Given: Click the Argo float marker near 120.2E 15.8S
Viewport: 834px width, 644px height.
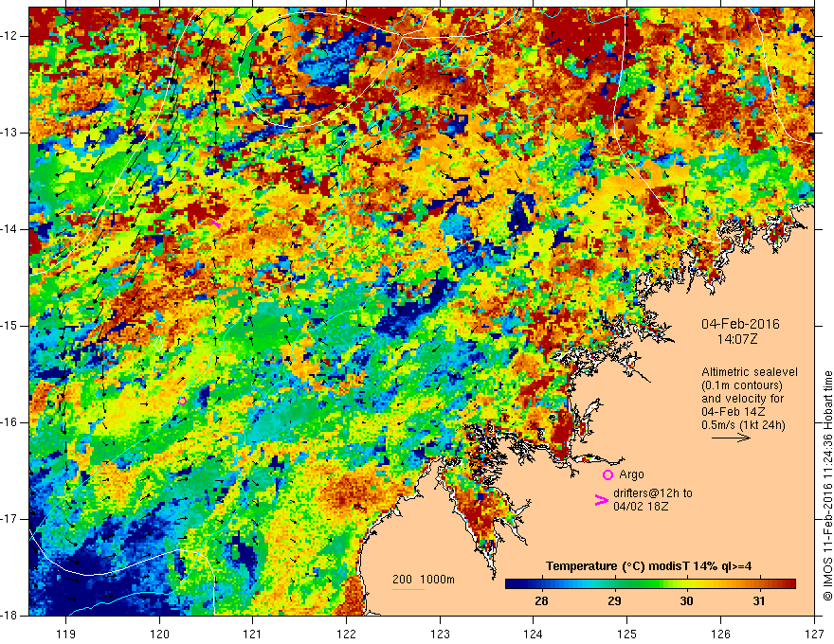Looking at the screenshot, I should [x=182, y=401].
